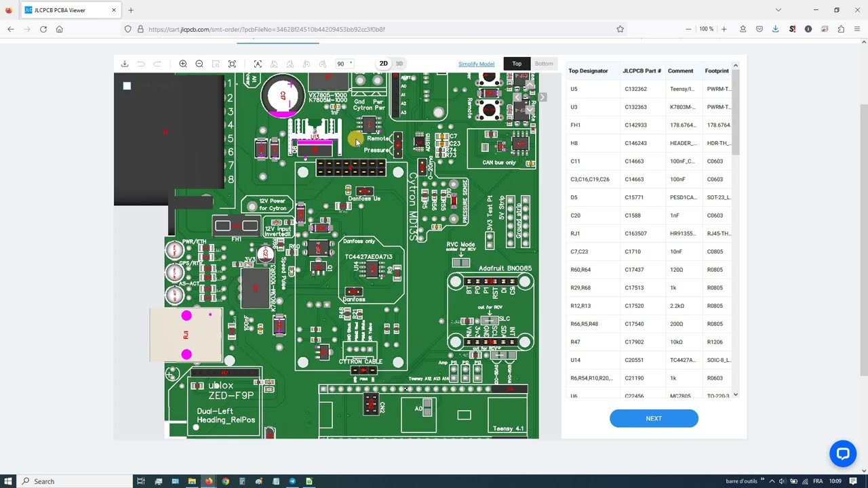Image resolution: width=868 pixels, height=488 pixels.
Task: Select the H8 component row
Action: [650, 143]
